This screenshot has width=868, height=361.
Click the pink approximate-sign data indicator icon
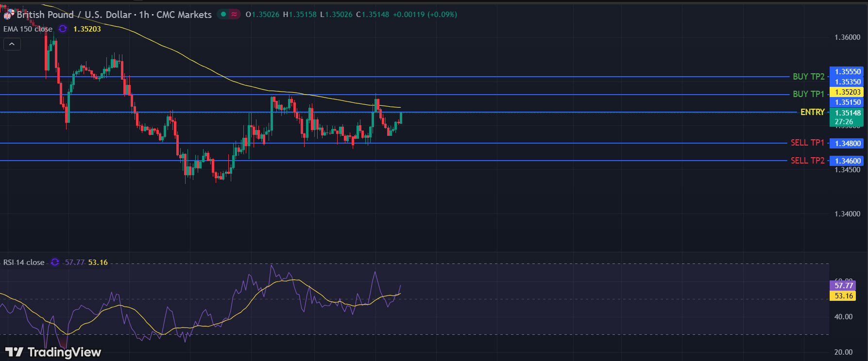click(235, 15)
